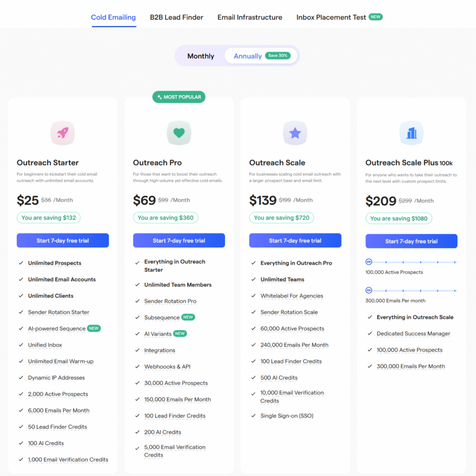Screen dimensions: 476x476
Task: Click the MOST POPULAR badge rocket icon
Action: [159, 97]
